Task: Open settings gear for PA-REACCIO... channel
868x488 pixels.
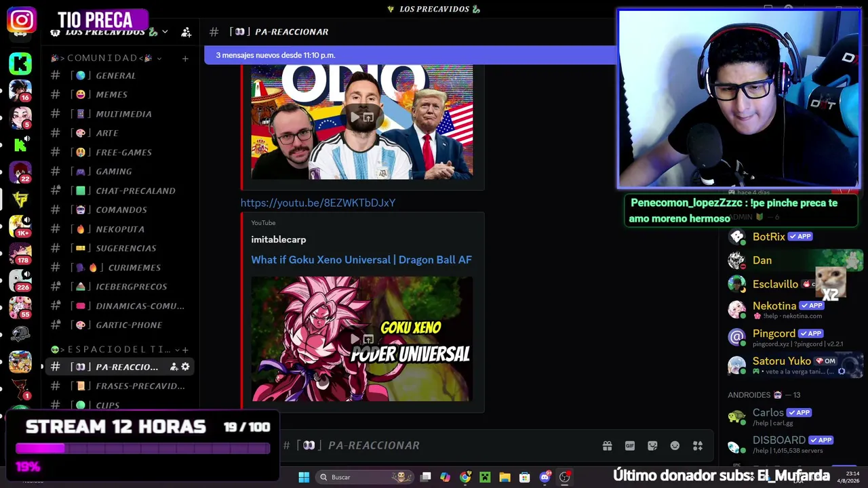Action: coord(185,367)
